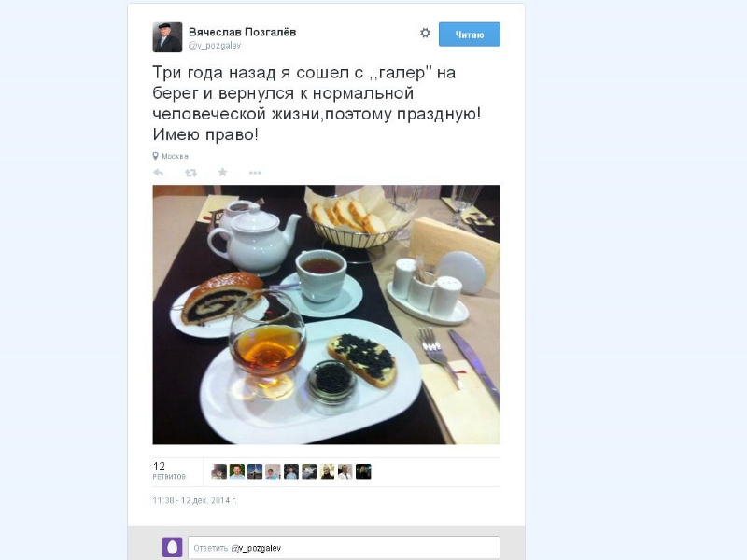Open the fifth retweeter avatar
The width and height of the screenshot is (747, 560).
291,471
